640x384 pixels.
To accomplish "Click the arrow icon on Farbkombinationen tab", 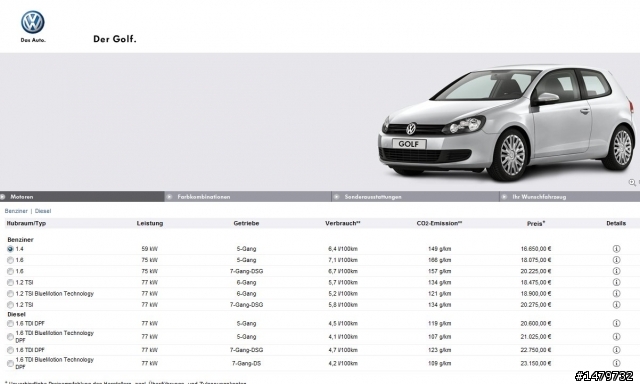I will 169,197.
